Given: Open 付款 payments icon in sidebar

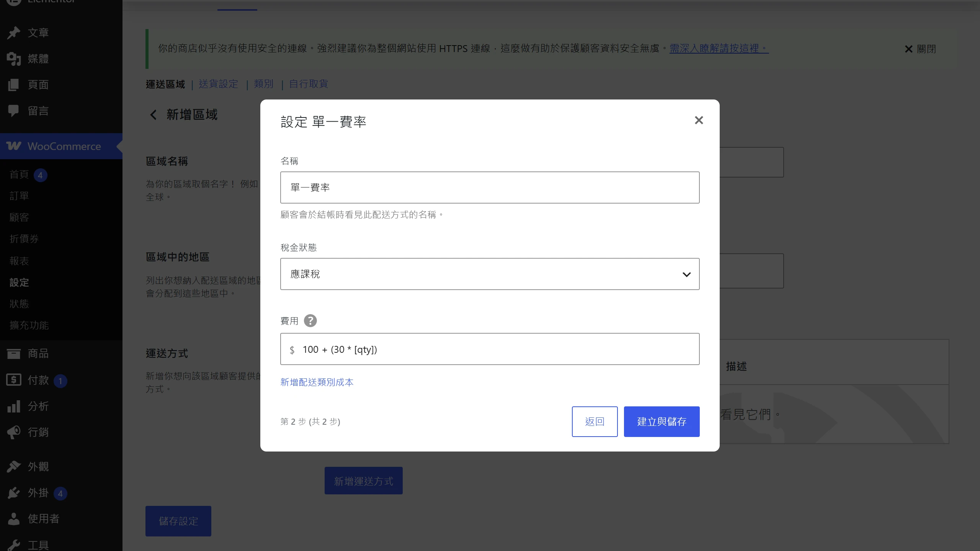Looking at the screenshot, I should coord(14,380).
